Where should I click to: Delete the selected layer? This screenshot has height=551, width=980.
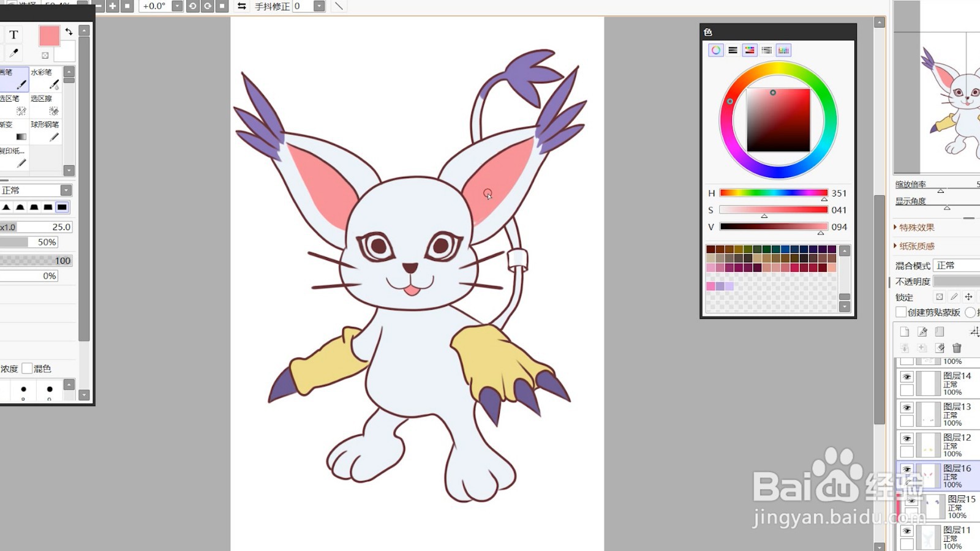tap(957, 348)
